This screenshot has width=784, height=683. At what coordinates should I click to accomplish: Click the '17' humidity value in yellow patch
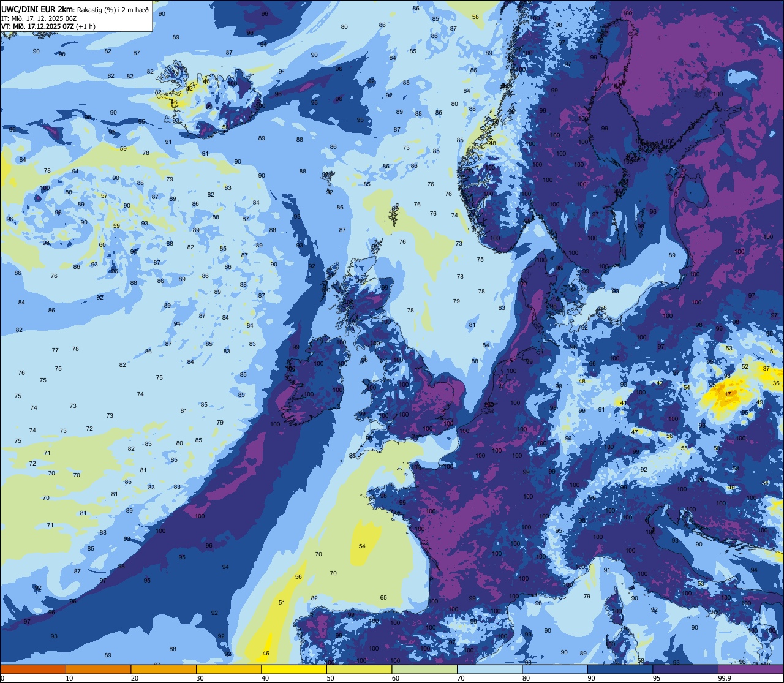point(728,394)
